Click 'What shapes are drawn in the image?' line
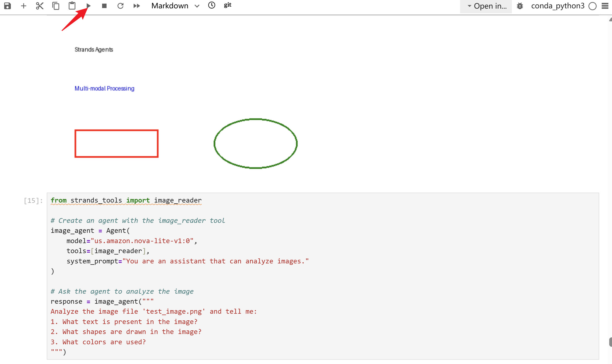Screen dimensions: 612x364 point(126,332)
